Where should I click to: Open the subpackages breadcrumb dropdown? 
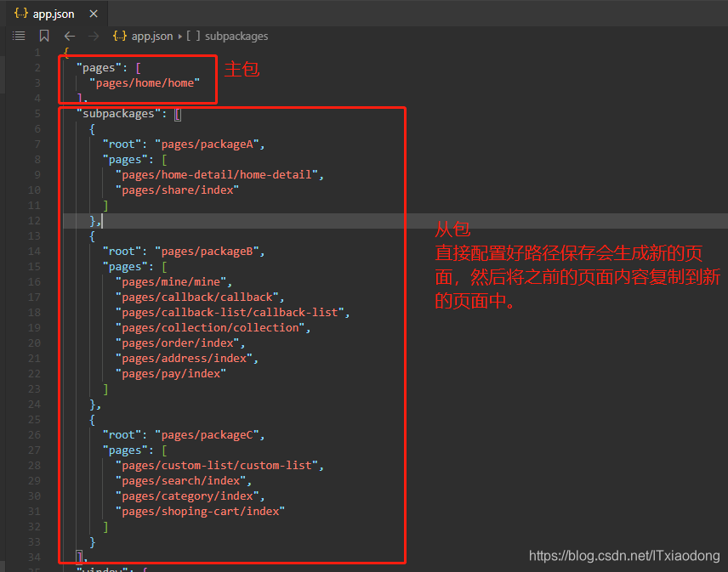pos(236,36)
